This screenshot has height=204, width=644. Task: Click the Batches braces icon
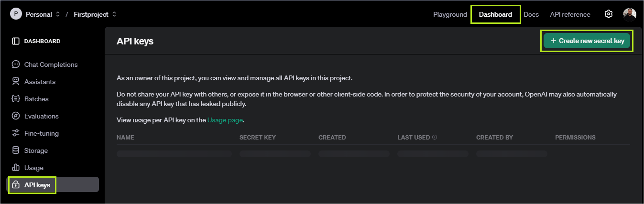16,99
